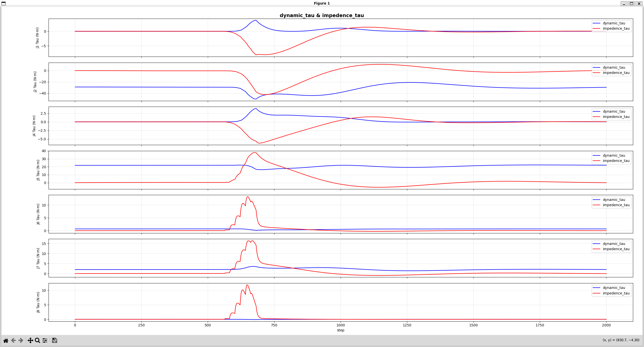Click the red legend line in j8 plot

[x=596, y=293]
